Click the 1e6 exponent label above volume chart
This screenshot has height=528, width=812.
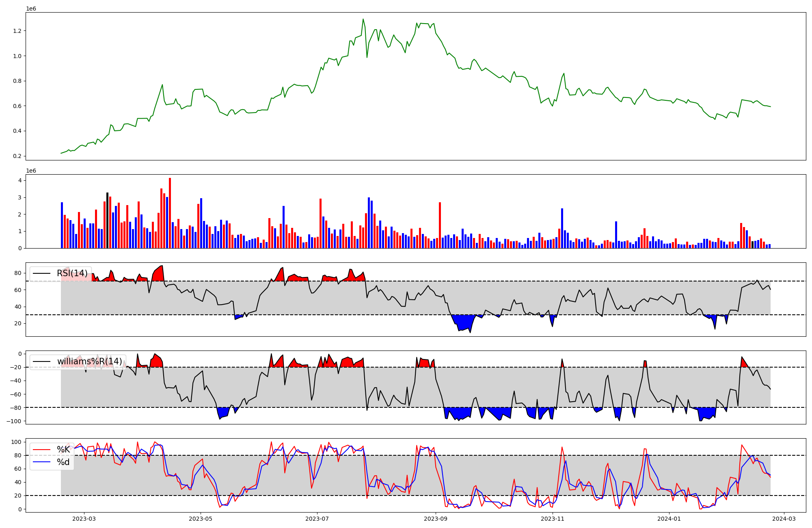tap(31, 171)
